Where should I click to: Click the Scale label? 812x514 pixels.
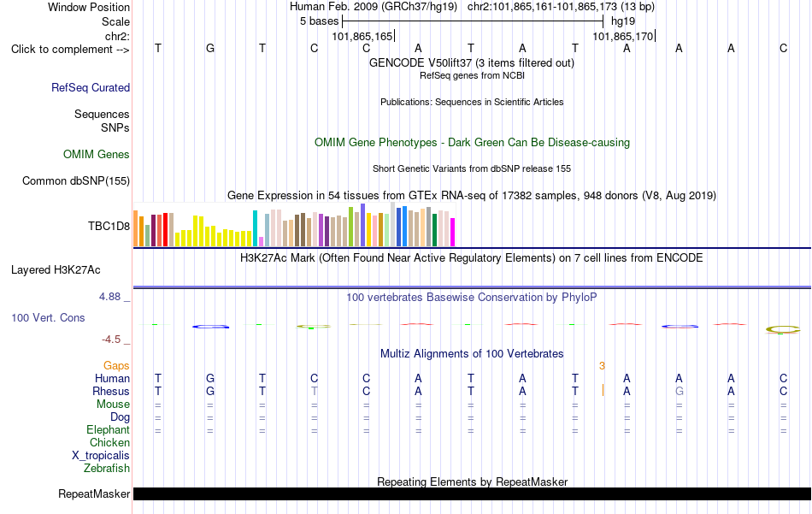(x=116, y=21)
